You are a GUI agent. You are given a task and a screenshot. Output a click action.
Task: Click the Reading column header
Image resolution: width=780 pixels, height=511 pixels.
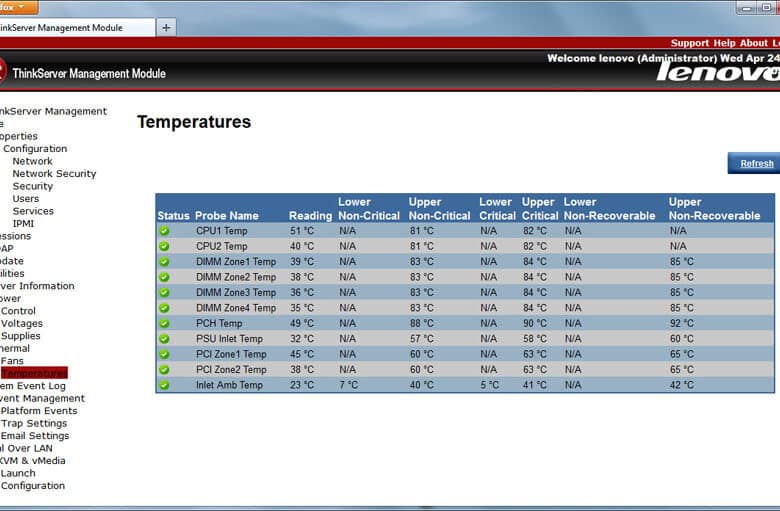pos(310,216)
